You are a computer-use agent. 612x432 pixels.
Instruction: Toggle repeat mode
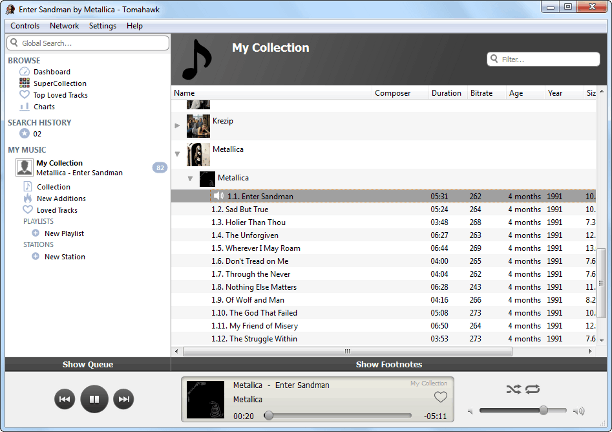pos(533,389)
